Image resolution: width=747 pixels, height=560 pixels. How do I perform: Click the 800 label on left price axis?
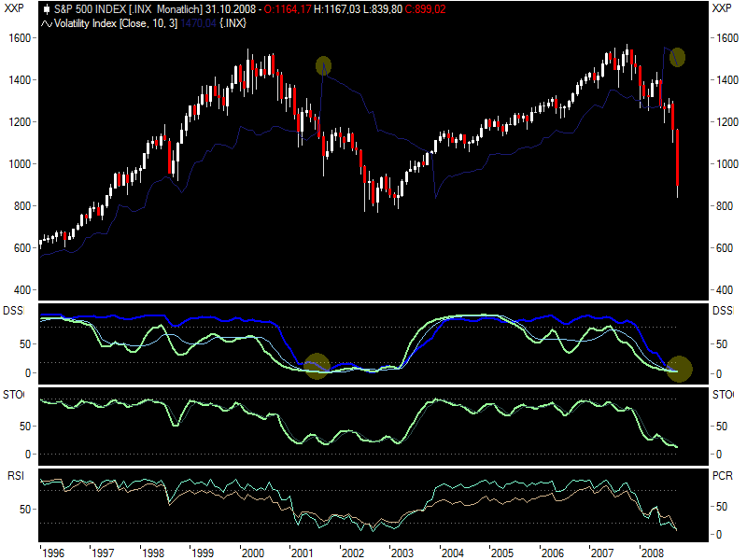click(x=22, y=205)
